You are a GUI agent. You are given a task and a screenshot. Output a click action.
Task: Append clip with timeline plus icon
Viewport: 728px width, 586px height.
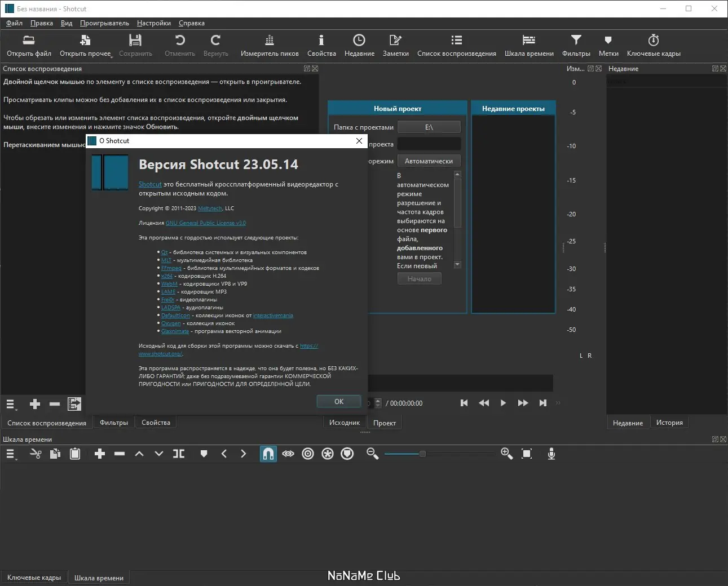point(100,454)
